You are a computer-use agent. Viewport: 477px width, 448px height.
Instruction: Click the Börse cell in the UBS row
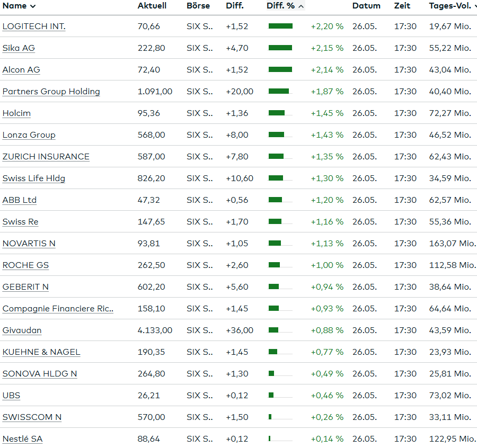point(200,396)
